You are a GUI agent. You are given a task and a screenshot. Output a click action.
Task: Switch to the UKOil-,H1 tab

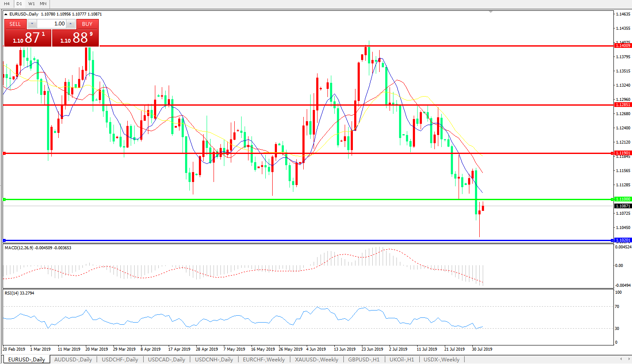(401, 359)
